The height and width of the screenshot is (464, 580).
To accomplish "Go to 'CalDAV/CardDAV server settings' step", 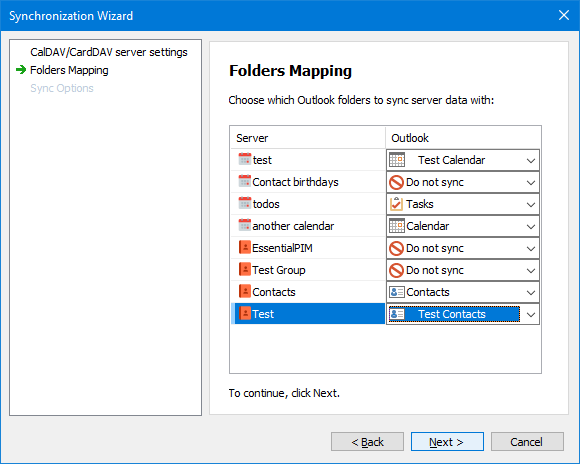I will pos(109,52).
